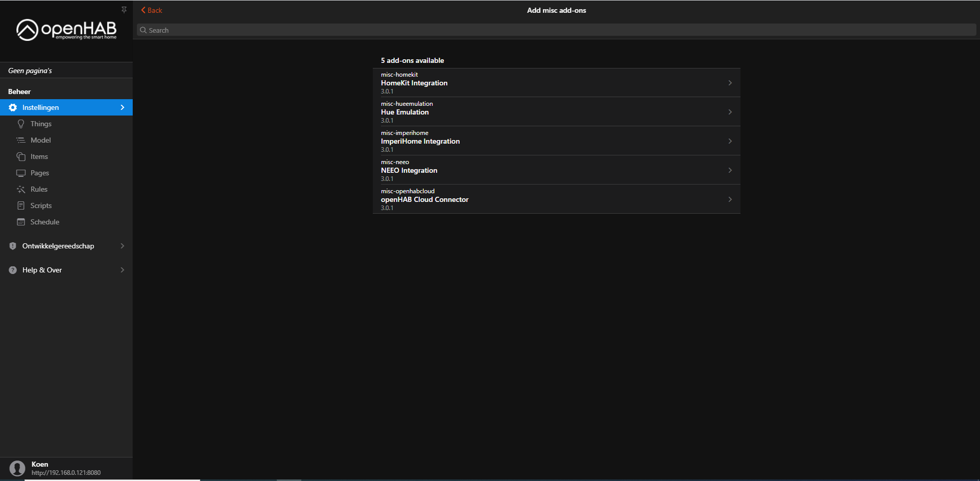Image resolution: width=980 pixels, height=481 pixels.
Task: Click the openHAB logo
Action: [66, 30]
